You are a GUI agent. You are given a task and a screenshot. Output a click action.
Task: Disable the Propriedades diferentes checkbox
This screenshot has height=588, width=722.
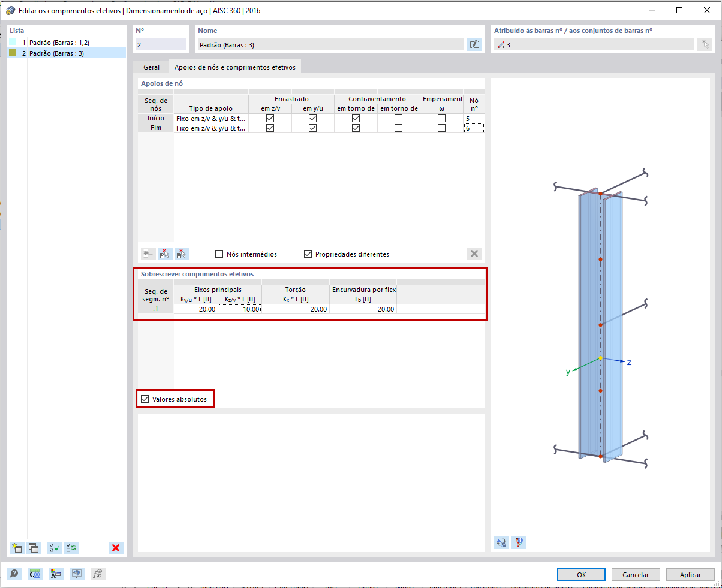click(308, 254)
